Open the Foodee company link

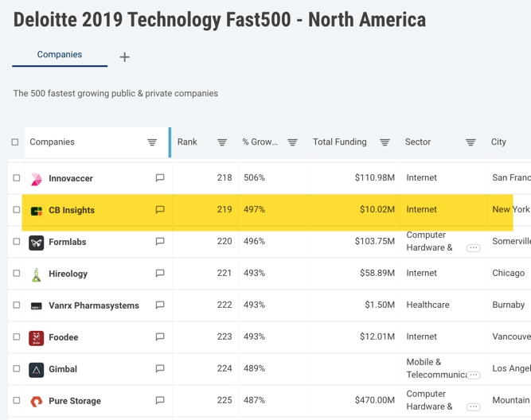(64, 337)
